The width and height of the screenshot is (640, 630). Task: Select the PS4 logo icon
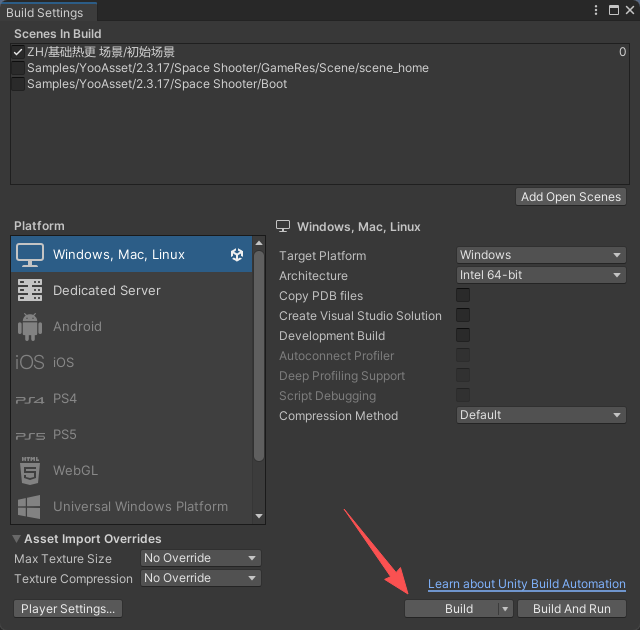pyautogui.click(x=29, y=400)
